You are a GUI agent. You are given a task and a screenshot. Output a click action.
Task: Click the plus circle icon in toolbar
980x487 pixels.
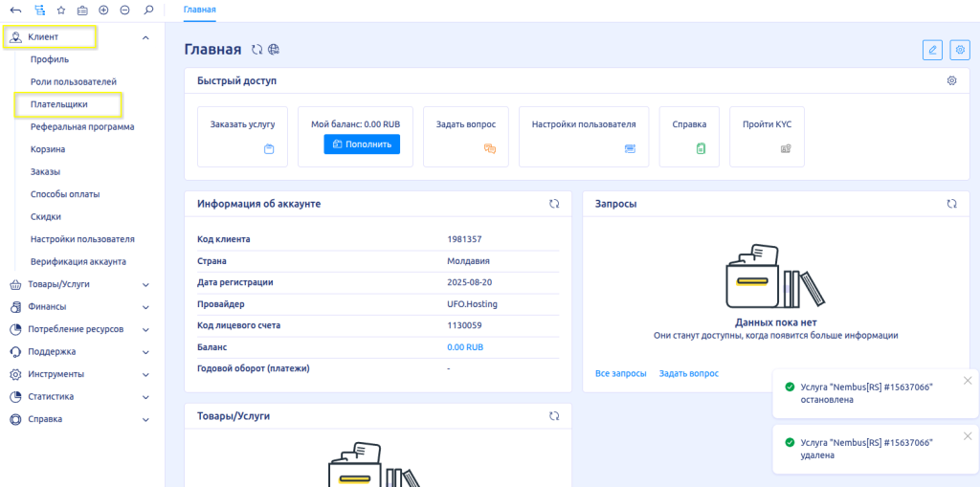pyautogui.click(x=103, y=10)
